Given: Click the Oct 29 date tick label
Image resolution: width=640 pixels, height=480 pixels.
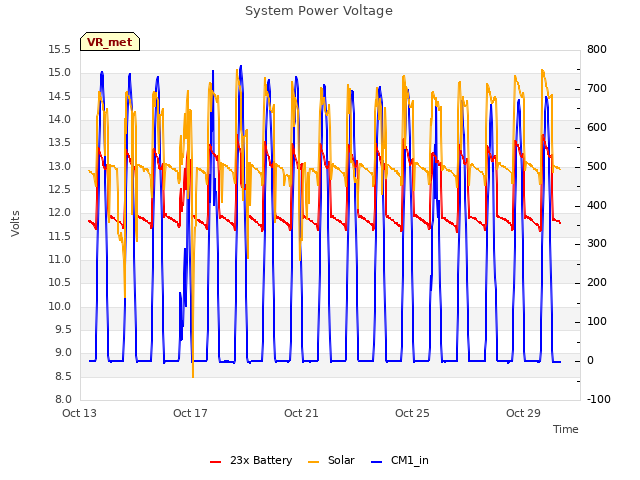Looking at the screenshot, I should [x=523, y=413].
